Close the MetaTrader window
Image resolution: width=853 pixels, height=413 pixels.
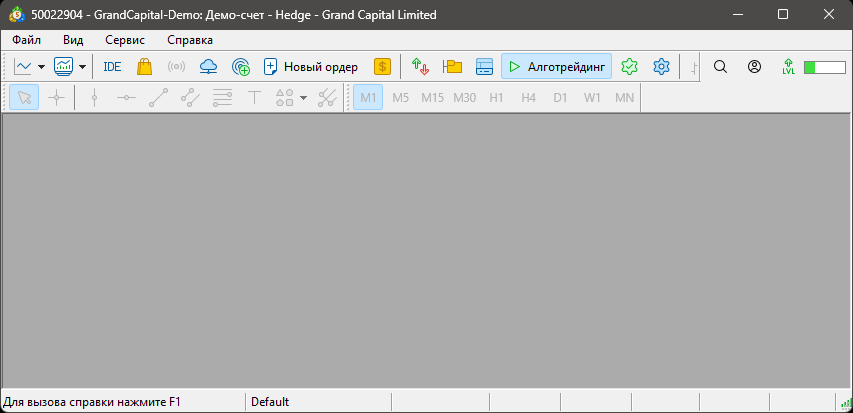[829, 15]
